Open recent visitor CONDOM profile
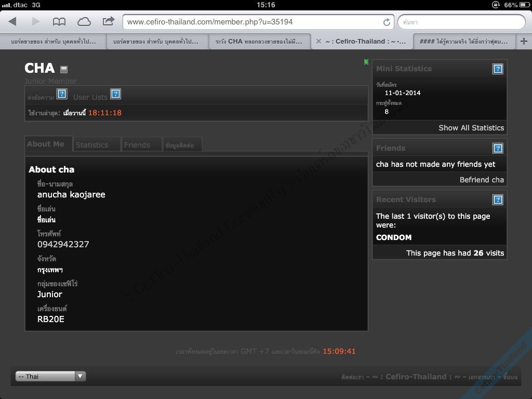 click(394, 237)
